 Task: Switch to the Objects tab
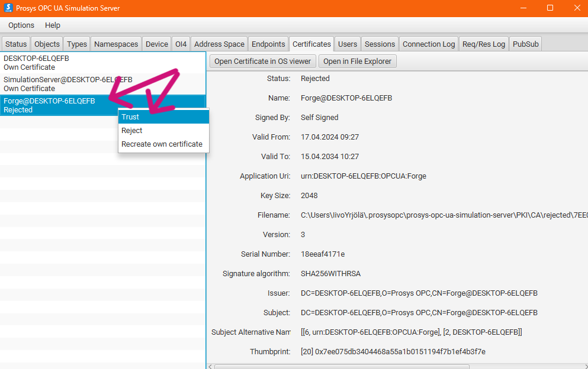(47, 44)
